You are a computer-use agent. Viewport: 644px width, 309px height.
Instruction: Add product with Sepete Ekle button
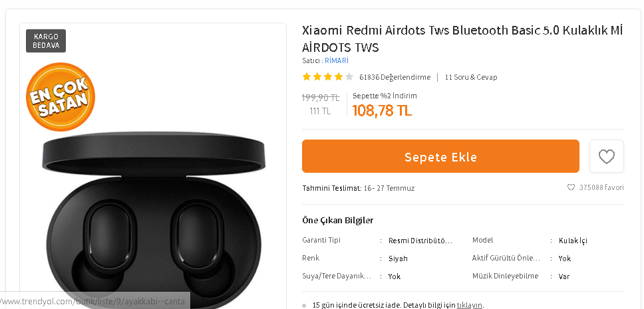point(440,156)
